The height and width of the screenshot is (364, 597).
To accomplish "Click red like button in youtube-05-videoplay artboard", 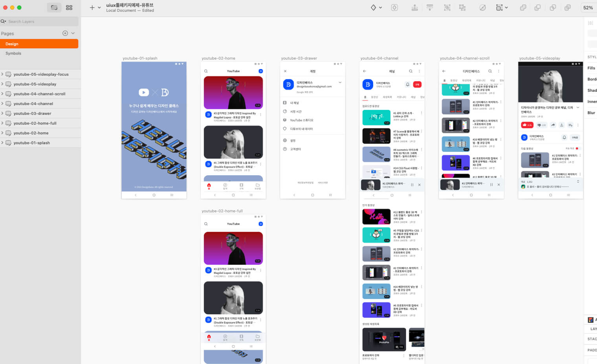I will [x=527, y=125].
